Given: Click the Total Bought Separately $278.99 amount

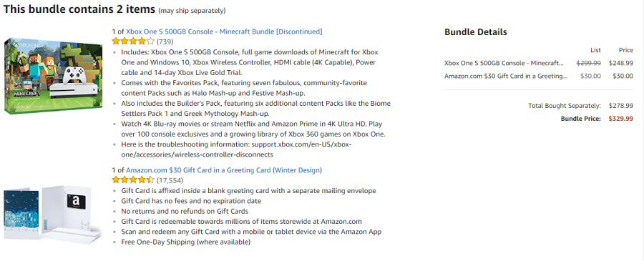Looking at the screenshot, I should pyautogui.click(x=621, y=105).
